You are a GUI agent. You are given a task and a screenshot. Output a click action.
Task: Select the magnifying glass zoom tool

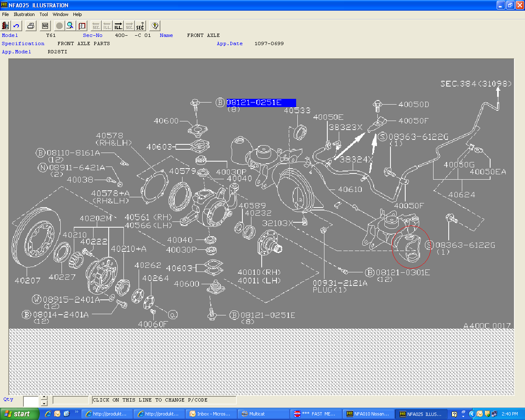pos(70,26)
